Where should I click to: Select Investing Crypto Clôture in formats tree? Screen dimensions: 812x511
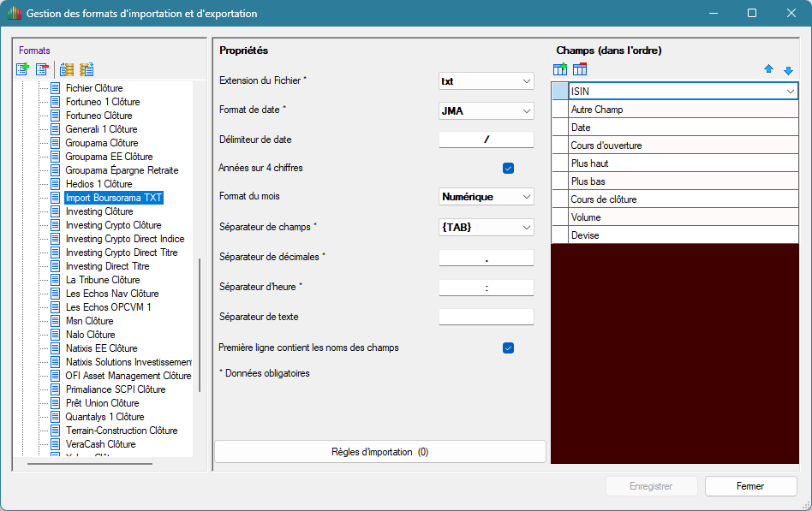pos(113,225)
